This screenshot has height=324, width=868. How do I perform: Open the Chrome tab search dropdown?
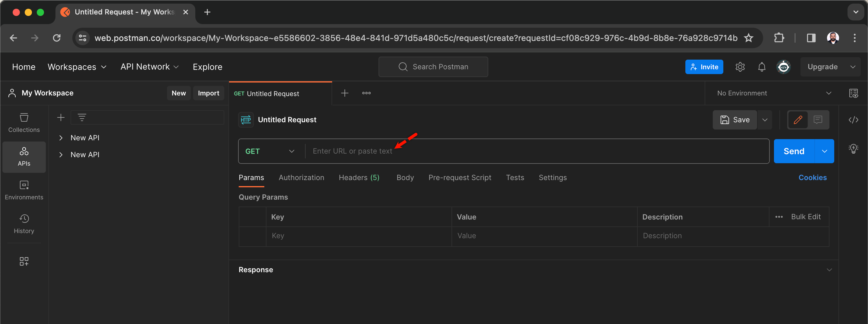[856, 12]
